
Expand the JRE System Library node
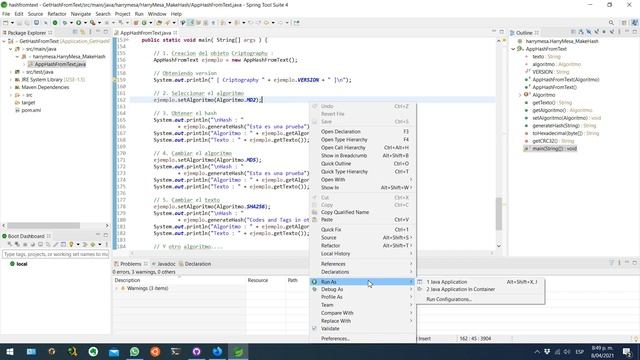tap(11, 80)
